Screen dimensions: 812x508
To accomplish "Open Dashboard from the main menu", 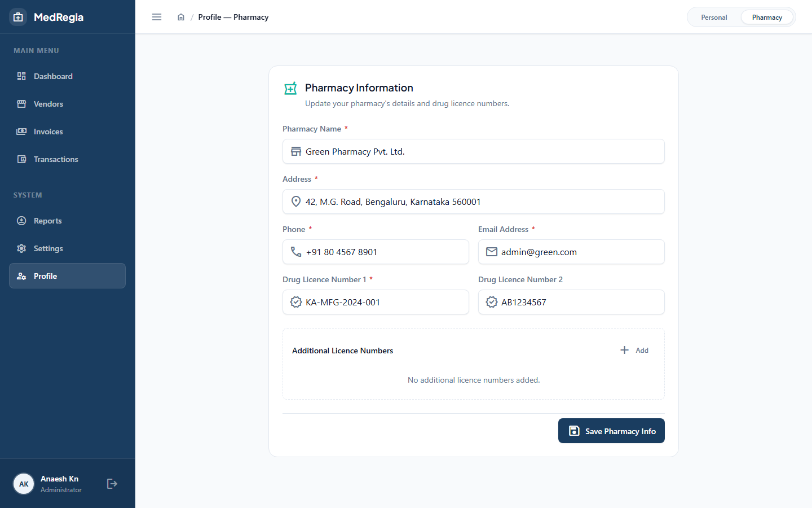I will click(67, 76).
